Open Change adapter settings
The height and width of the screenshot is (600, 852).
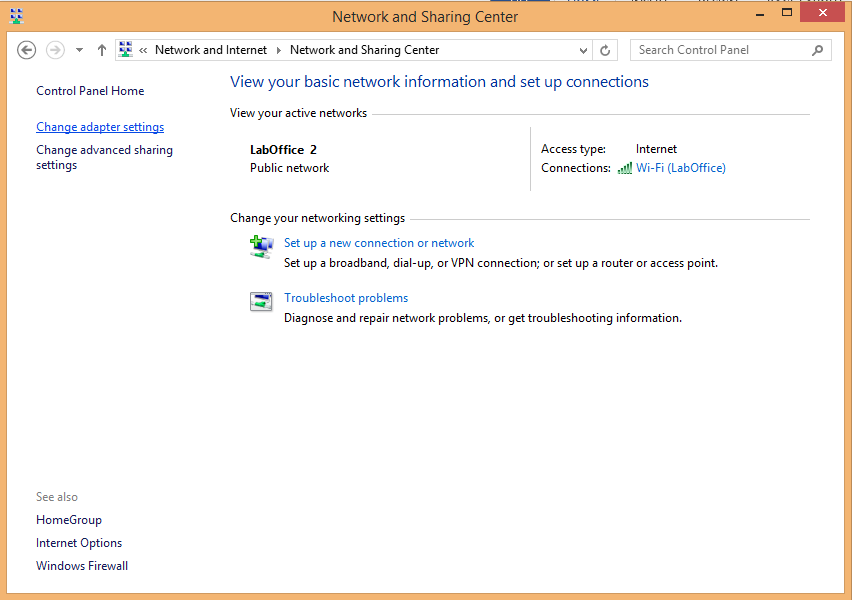[x=99, y=126]
